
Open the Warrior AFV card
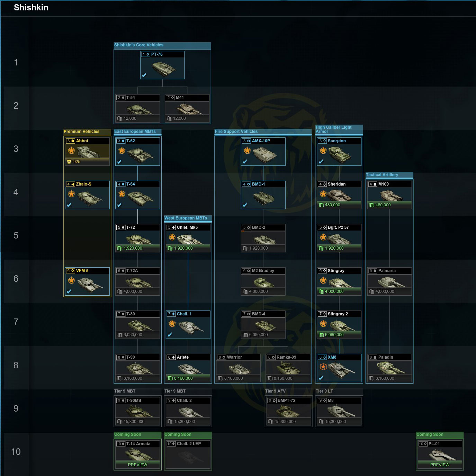(x=239, y=368)
